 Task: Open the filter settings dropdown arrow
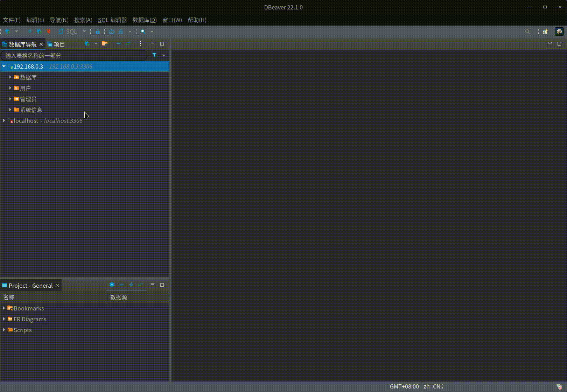(164, 55)
